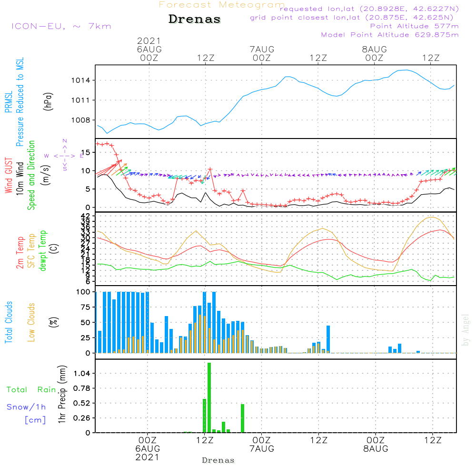
Task: Click the red 'Wind GUST' legend label
Action: point(9,175)
